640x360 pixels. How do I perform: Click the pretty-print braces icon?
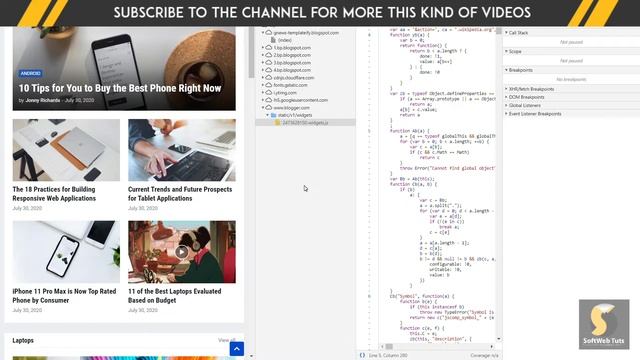(x=362, y=356)
